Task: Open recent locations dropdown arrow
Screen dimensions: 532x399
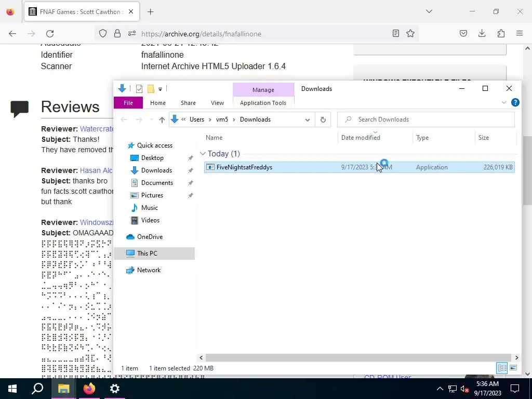Action: point(151,120)
